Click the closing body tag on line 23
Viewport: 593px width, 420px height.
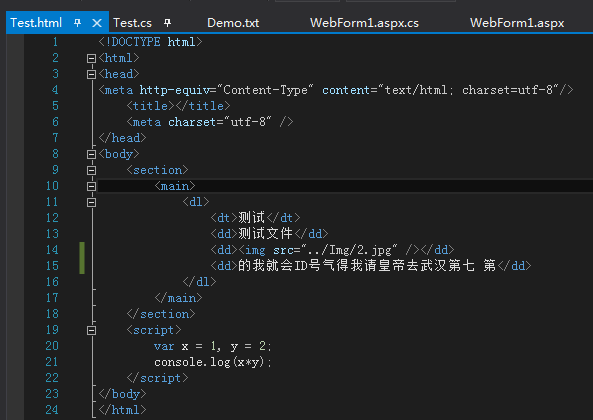tap(122, 394)
